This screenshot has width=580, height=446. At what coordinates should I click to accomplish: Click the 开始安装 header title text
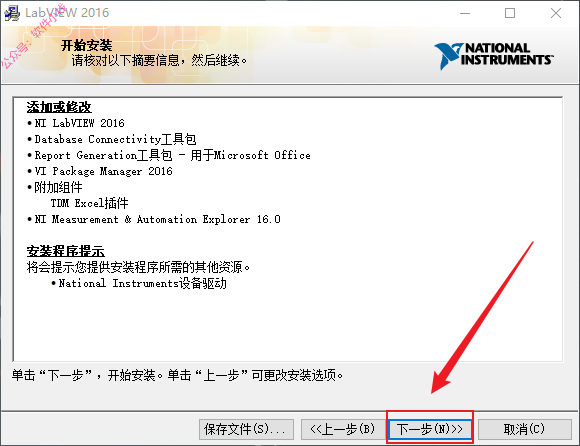coord(87,46)
